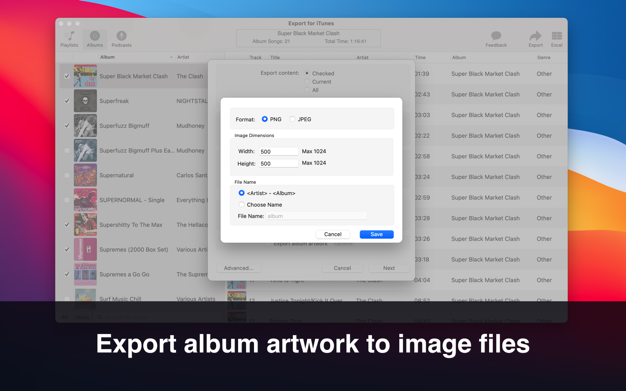Uncheck Supershitty To The Max checkbox
Screen dimensions: 626x391
click(x=67, y=224)
